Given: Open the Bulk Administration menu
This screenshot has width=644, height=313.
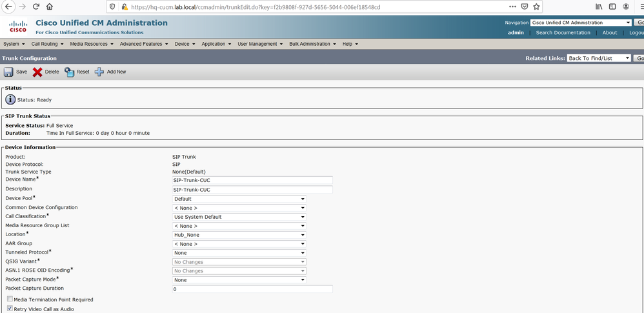Looking at the screenshot, I should [312, 44].
